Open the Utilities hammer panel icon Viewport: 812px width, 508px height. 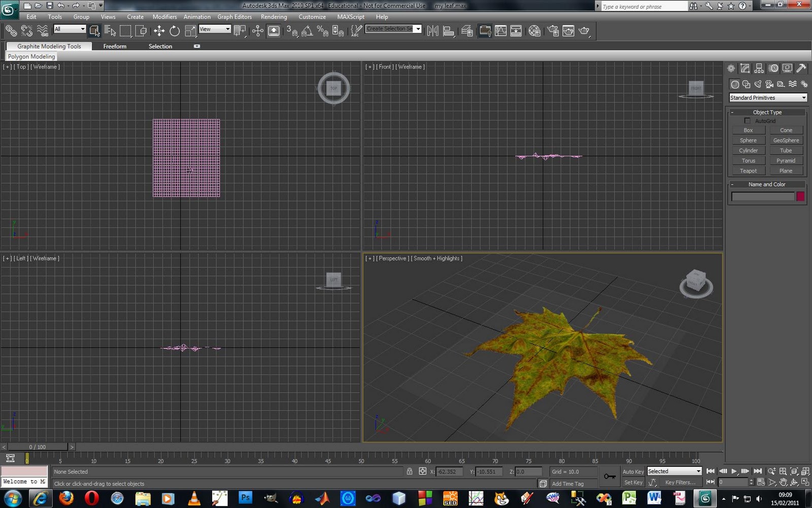[x=801, y=68]
